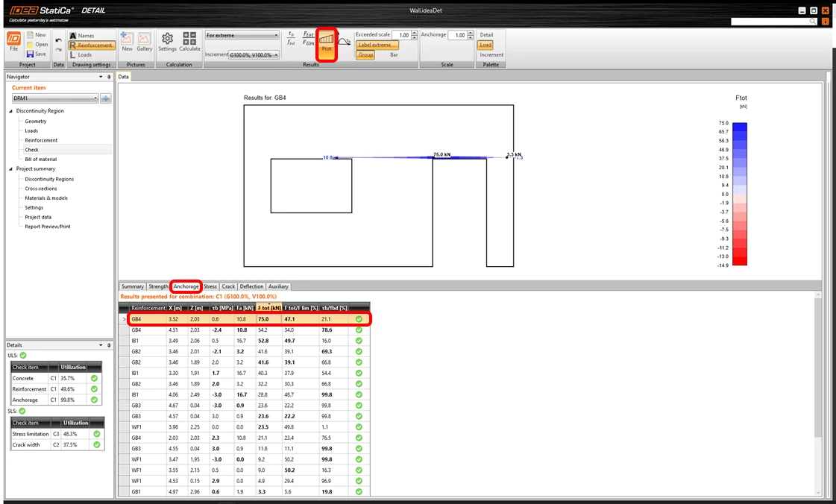Click the Exceeded scale value field
The height and width of the screenshot is (504, 836).
(x=401, y=35)
